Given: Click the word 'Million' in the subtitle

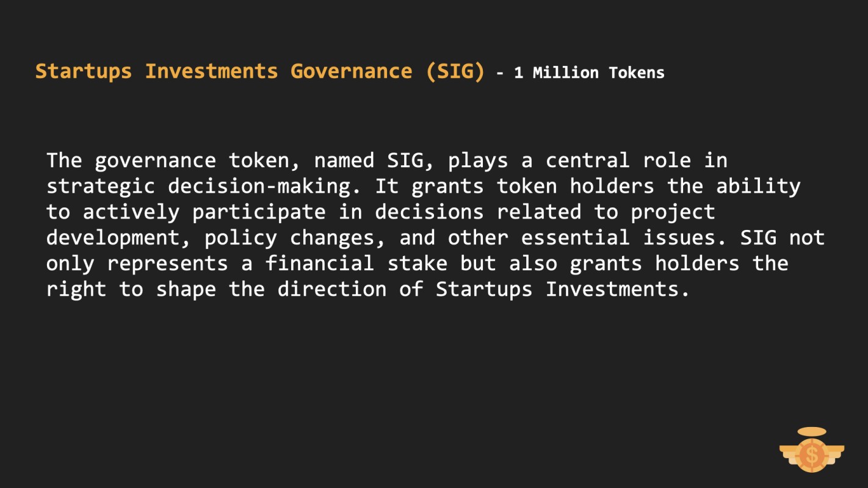Looking at the screenshot, I should [x=566, y=73].
